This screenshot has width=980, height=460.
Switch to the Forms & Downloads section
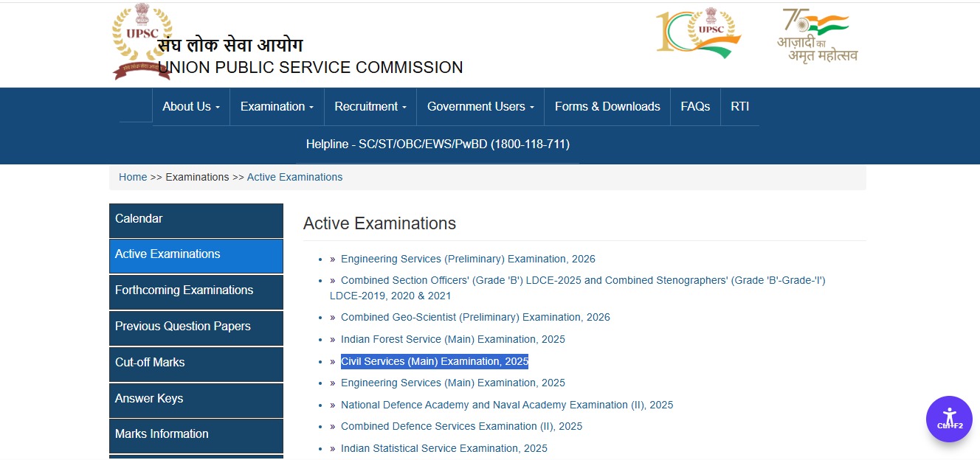[x=607, y=106]
